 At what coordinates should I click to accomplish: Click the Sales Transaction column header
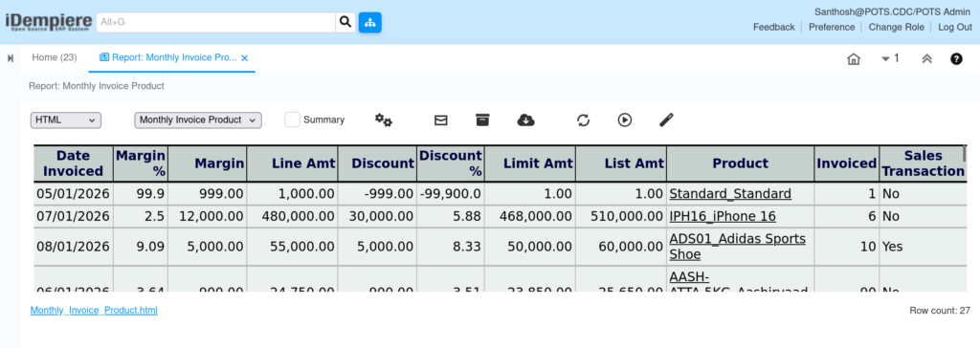click(924, 163)
